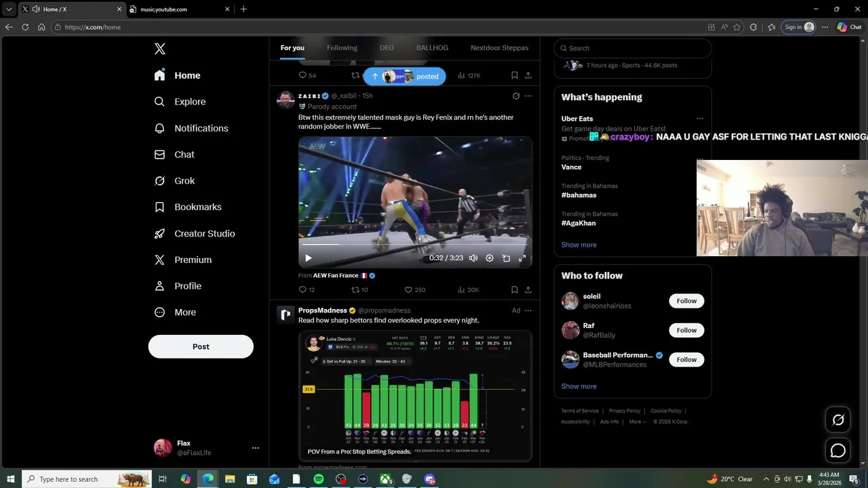The height and width of the screenshot is (488, 868).
Task: Play the wrestling video
Action: tap(309, 258)
